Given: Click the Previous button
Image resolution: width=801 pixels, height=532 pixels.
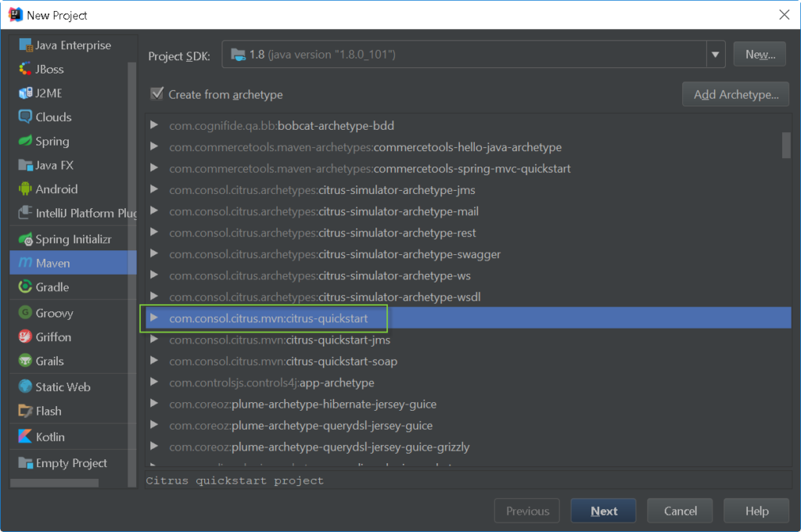Looking at the screenshot, I should (527, 511).
